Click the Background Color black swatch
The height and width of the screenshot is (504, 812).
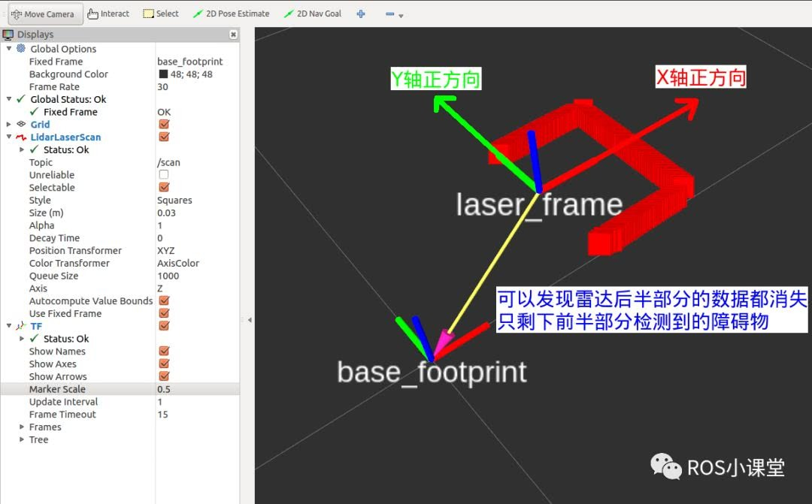point(163,74)
